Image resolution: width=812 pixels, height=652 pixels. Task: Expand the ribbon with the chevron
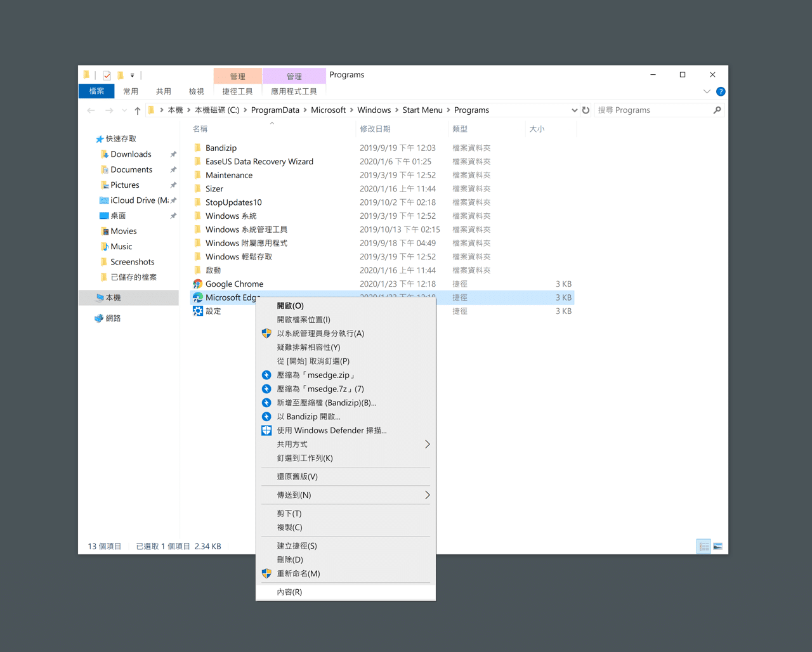click(x=707, y=91)
